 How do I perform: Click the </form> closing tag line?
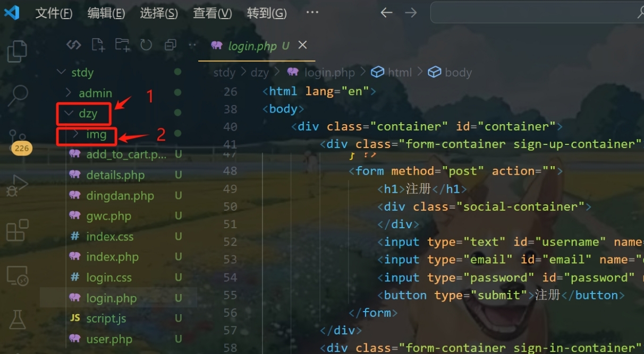pos(373,313)
